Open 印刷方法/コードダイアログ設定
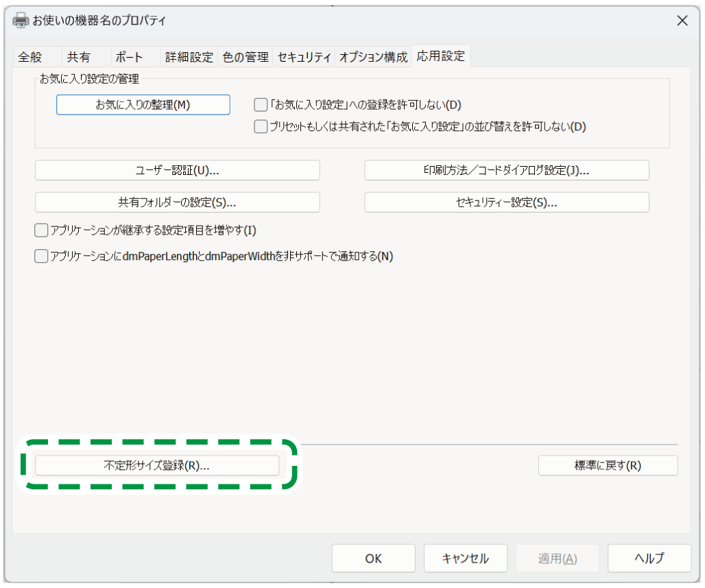 [506, 170]
